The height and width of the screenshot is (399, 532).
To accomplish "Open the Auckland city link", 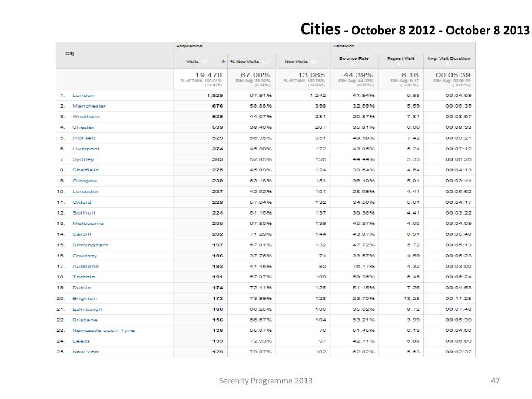I will tap(86, 267).
